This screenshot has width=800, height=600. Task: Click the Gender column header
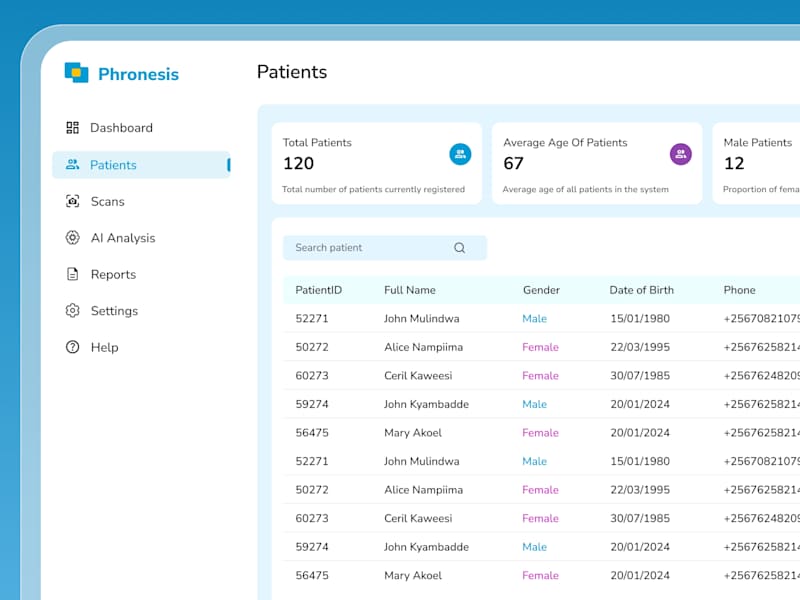pyautogui.click(x=541, y=290)
